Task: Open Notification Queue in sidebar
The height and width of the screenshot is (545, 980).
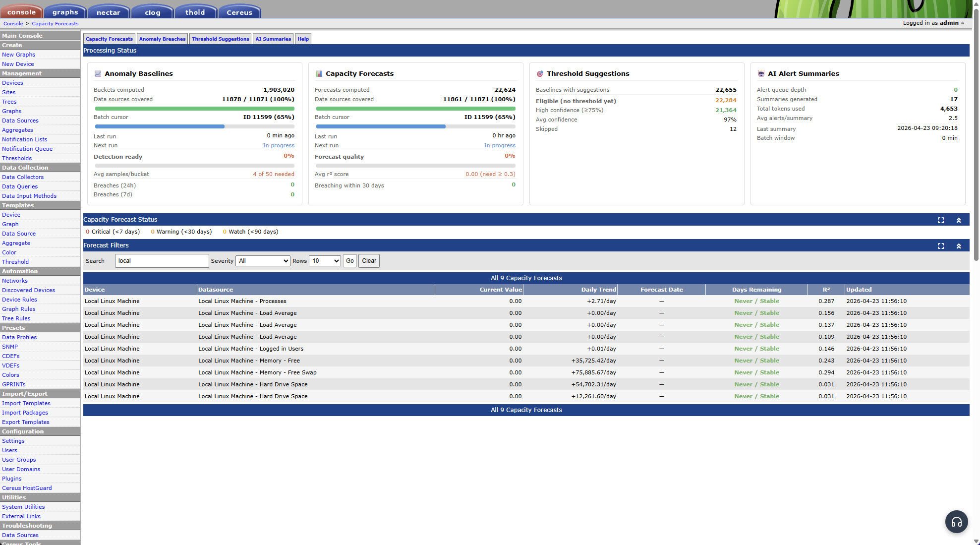Action: point(27,149)
